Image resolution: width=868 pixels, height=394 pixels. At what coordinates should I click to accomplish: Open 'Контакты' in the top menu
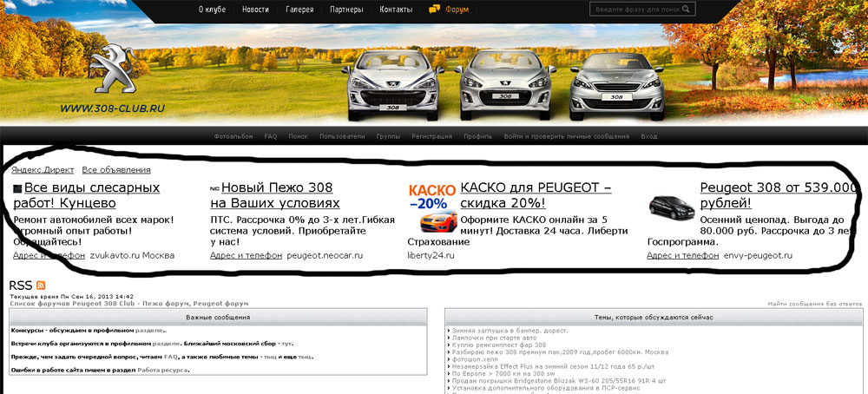pyautogui.click(x=396, y=10)
